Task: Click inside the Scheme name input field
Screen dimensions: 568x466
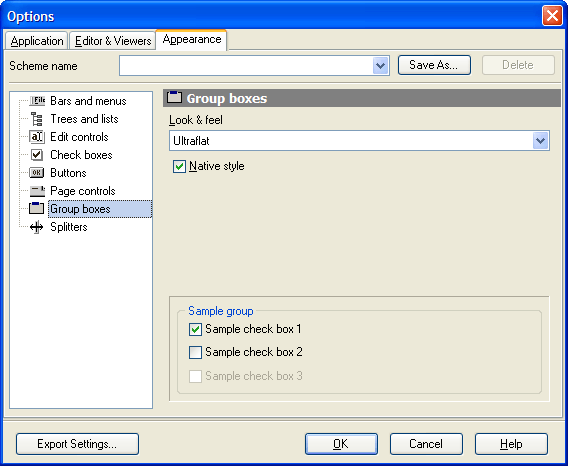Action: tap(246, 66)
